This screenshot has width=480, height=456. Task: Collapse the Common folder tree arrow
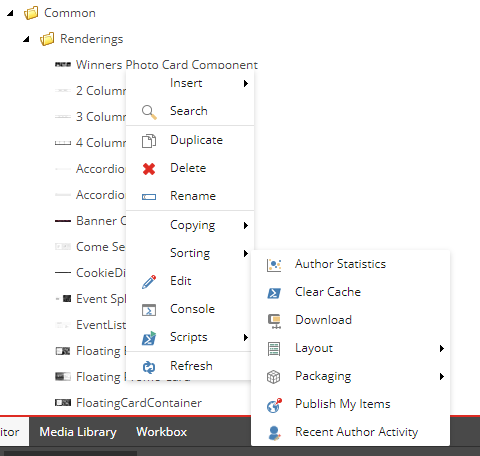pyautogui.click(x=10, y=13)
